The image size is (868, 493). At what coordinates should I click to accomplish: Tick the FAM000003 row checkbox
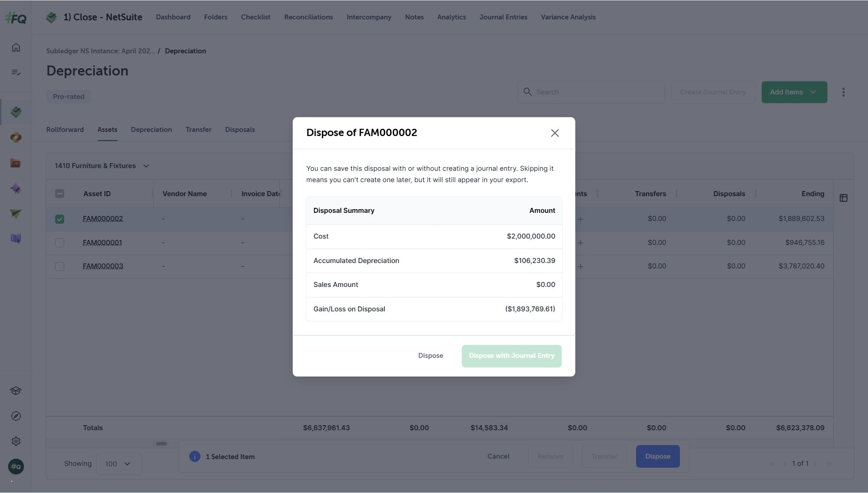click(x=60, y=267)
